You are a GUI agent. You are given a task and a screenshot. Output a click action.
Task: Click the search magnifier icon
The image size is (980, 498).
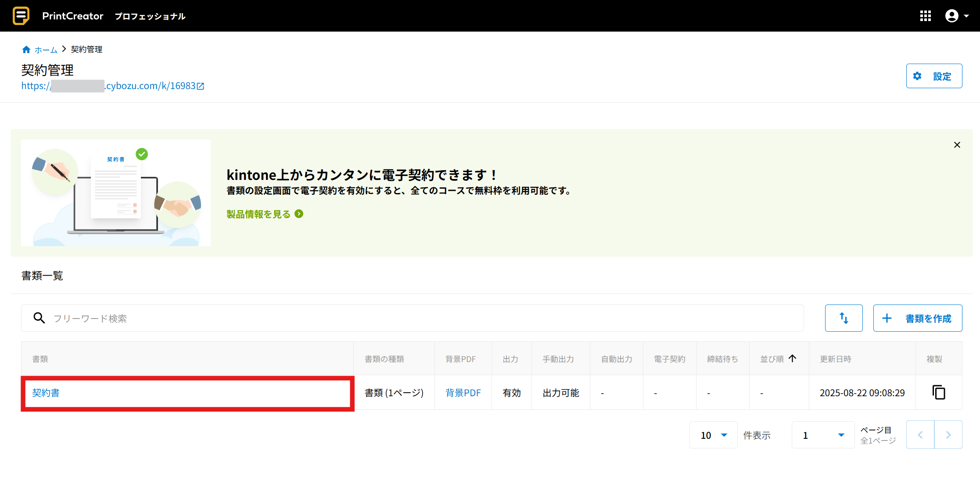39,318
